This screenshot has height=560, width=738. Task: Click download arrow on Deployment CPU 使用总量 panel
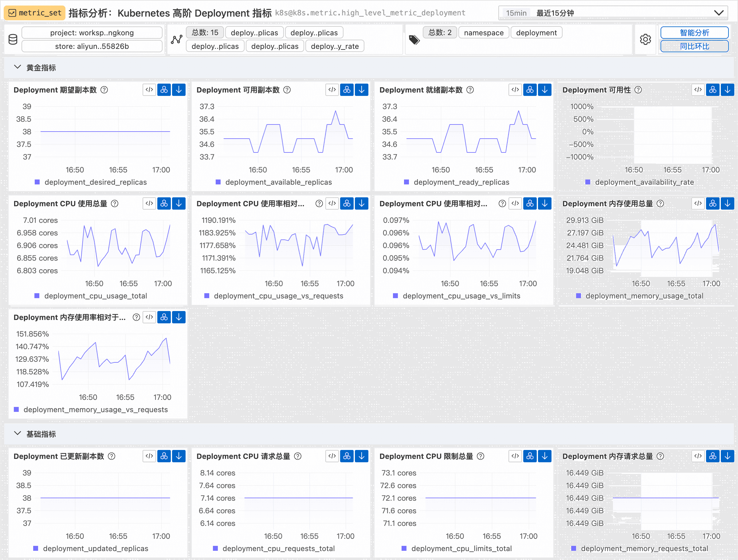coord(179,203)
